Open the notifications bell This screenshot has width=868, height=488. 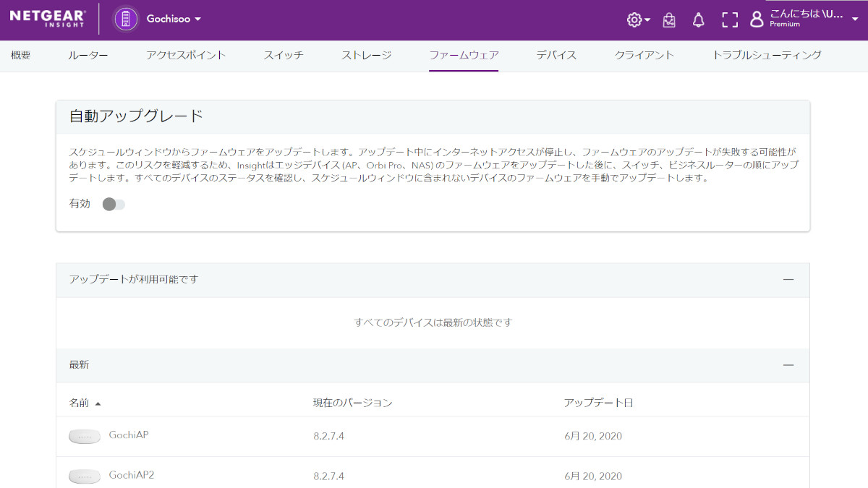point(698,20)
